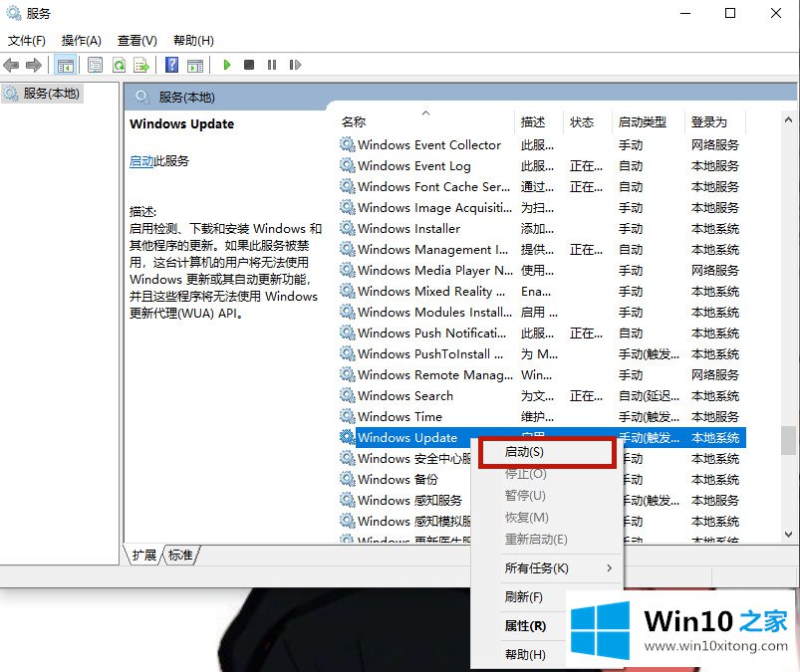Click gear icon of Windows Event Log
The width and height of the screenshot is (800, 672).
click(x=348, y=165)
